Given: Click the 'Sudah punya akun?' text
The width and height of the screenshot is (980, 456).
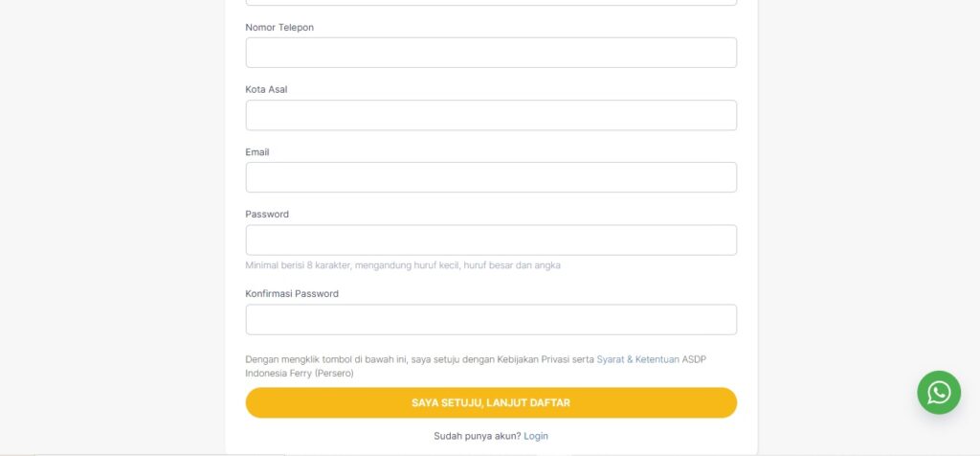Looking at the screenshot, I should click(x=477, y=436).
